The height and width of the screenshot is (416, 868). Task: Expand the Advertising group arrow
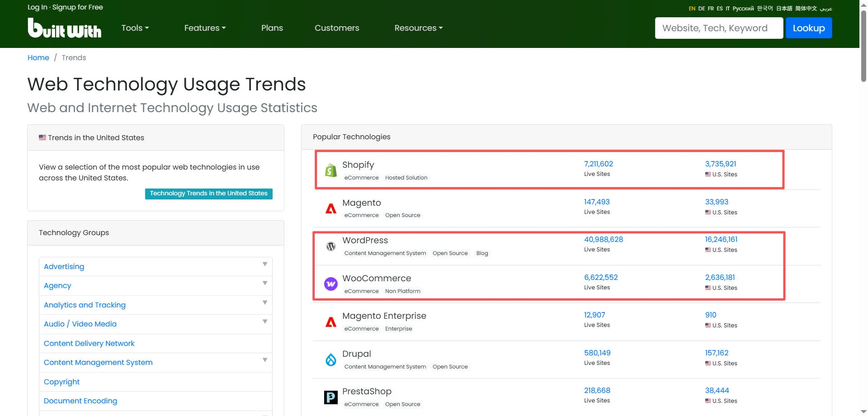[x=265, y=264]
